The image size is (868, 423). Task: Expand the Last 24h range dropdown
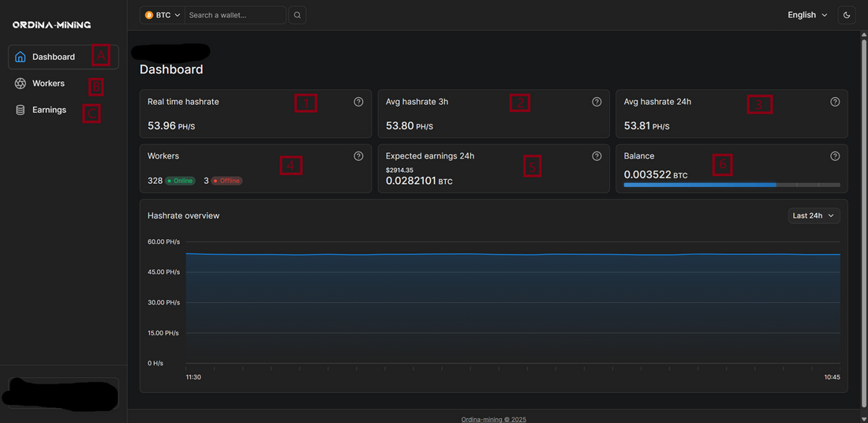814,216
